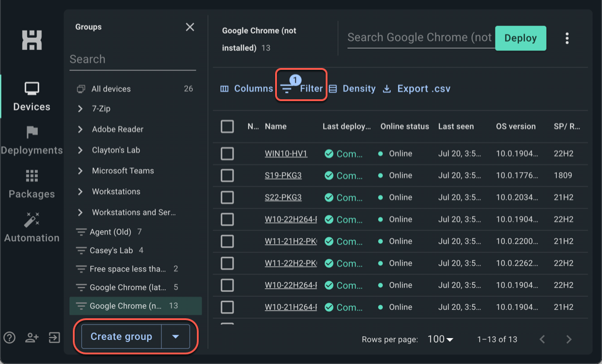Open Agent (Old) dynamic group

click(135, 232)
